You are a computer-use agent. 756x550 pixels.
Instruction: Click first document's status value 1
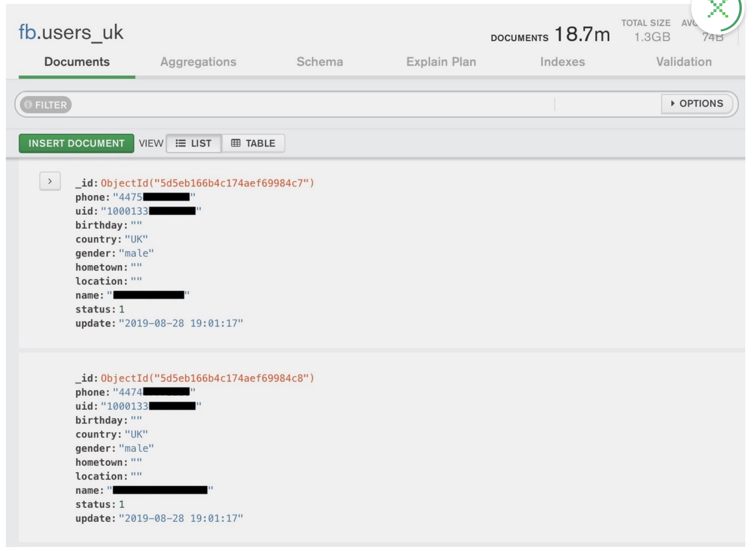[x=122, y=310]
